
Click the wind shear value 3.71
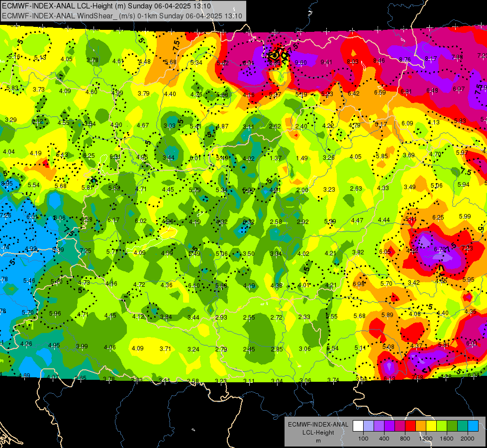point(165,349)
